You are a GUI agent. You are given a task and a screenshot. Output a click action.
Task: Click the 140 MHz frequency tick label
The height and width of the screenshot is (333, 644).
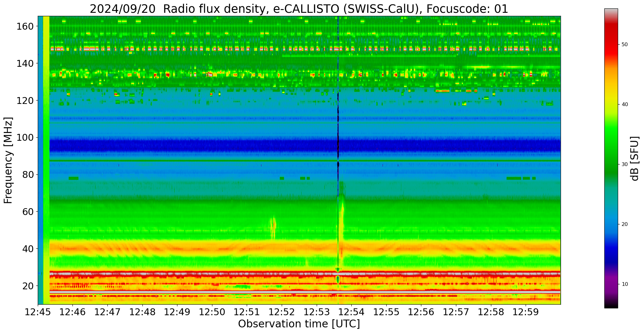coord(25,63)
